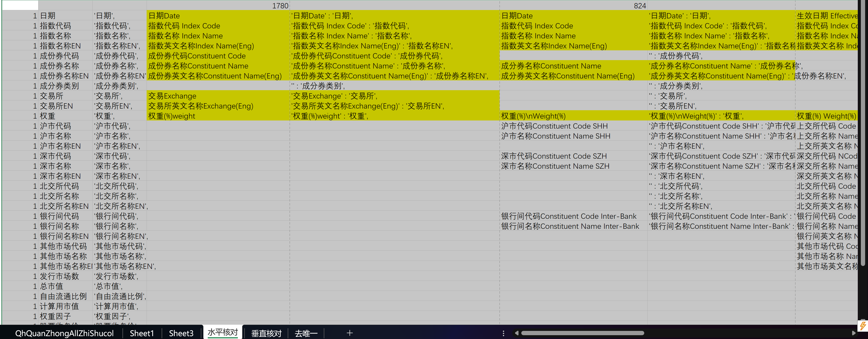The height and width of the screenshot is (339, 868).
Task: Open the 垂直核对 sheet tab
Action: (x=266, y=333)
